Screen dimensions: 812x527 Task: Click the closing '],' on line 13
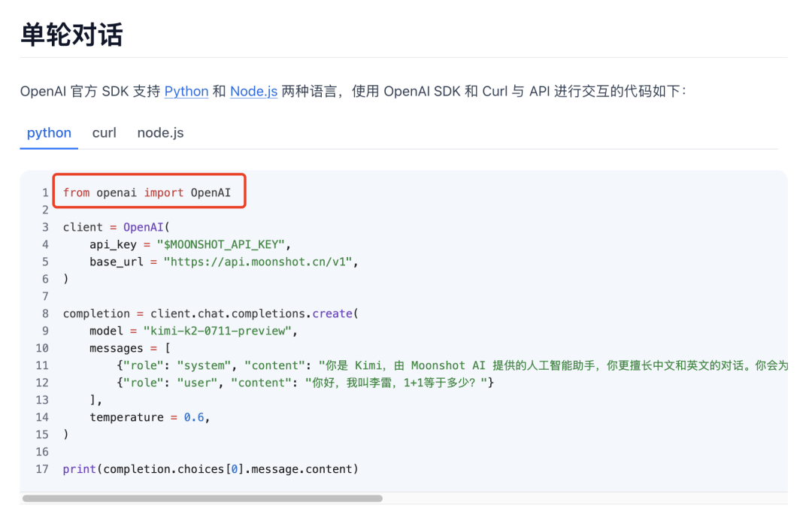click(95, 400)
